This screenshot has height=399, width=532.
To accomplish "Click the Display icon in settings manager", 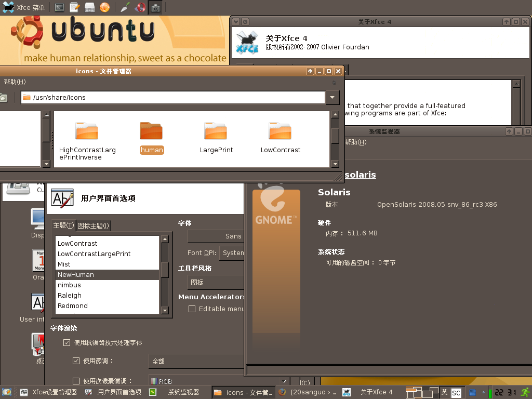I will (x=37, y=223).
